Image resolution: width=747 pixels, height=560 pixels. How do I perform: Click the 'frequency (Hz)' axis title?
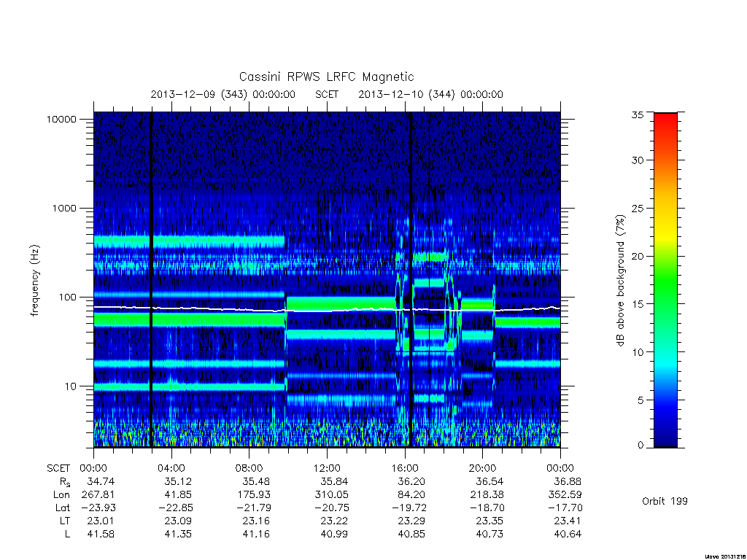coord(35,280)
